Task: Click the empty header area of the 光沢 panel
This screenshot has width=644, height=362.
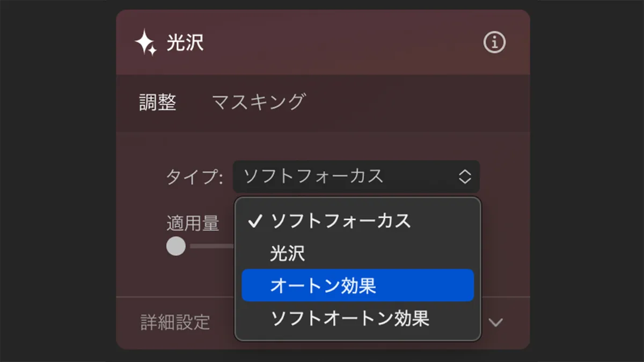Action: [333, 42]
